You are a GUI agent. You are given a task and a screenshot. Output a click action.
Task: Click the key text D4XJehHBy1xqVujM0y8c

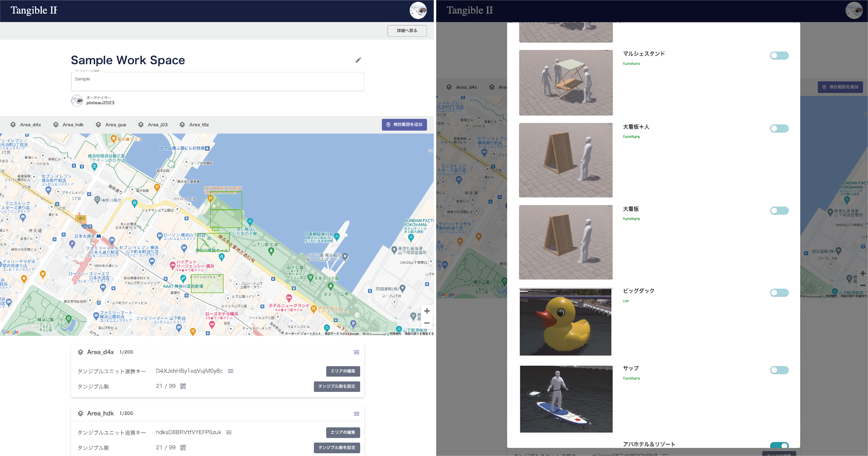coord(189,371)
